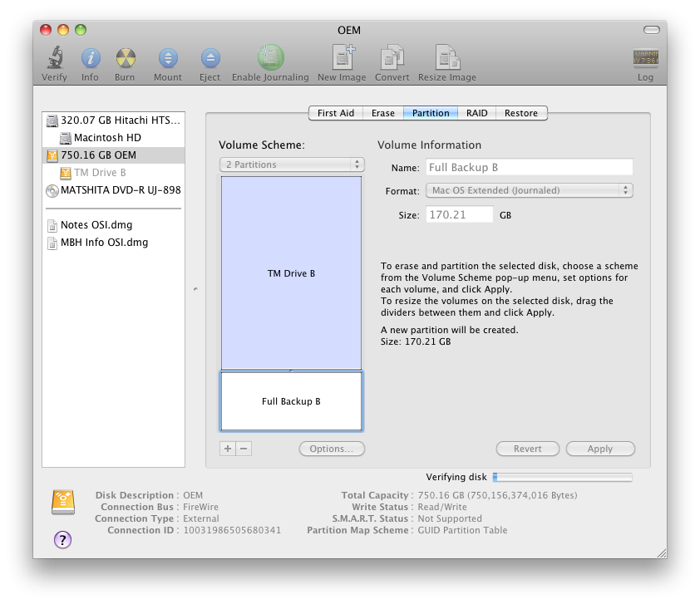Click the Total Capacity 750.16 GB value
Image resolution: width=700 pixels, height=604 pixels.
click(x=497, y=496)
